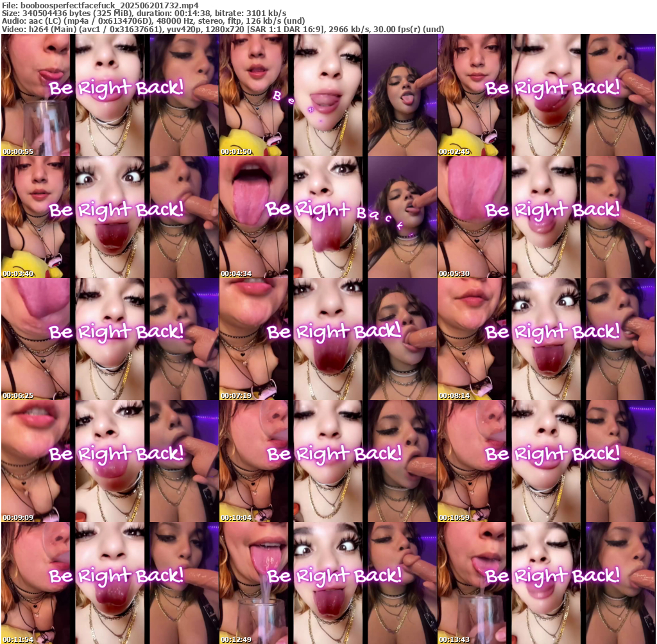Select the frame timestamped 00:12:49
This screenshot has height=644, width=657.
pyautogui.click(x=328, y=582)
